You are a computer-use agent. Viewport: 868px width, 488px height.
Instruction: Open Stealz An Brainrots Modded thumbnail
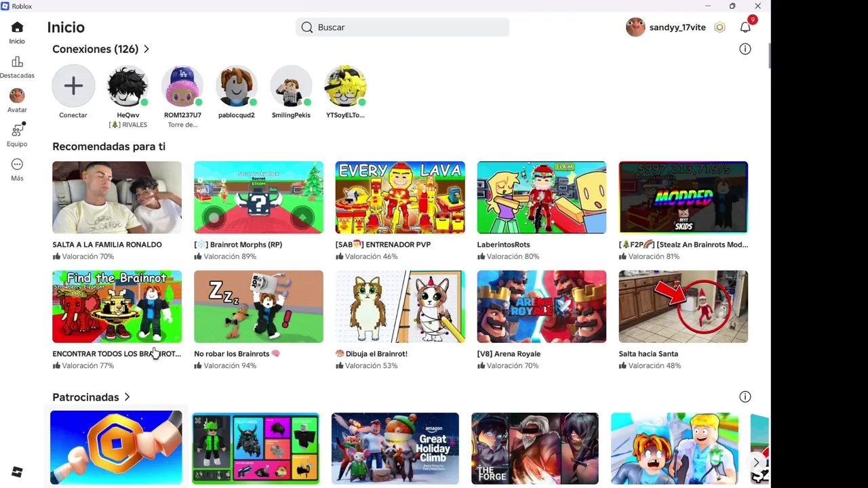tap(683, 197)
